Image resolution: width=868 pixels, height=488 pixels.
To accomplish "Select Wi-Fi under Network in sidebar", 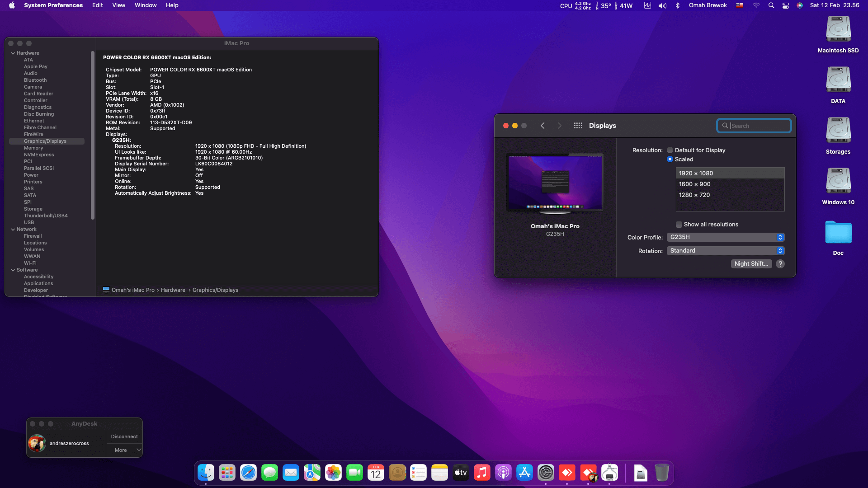I will [30, 263].
